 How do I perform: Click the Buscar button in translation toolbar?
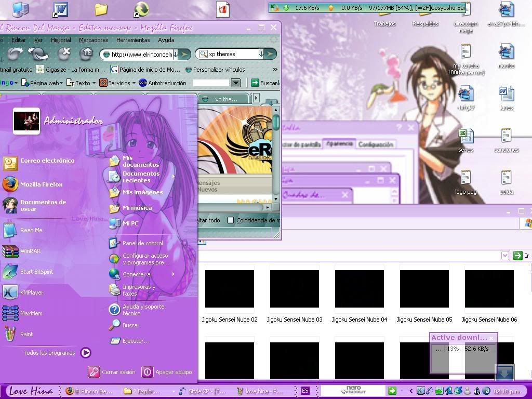(x=265, y=83)
